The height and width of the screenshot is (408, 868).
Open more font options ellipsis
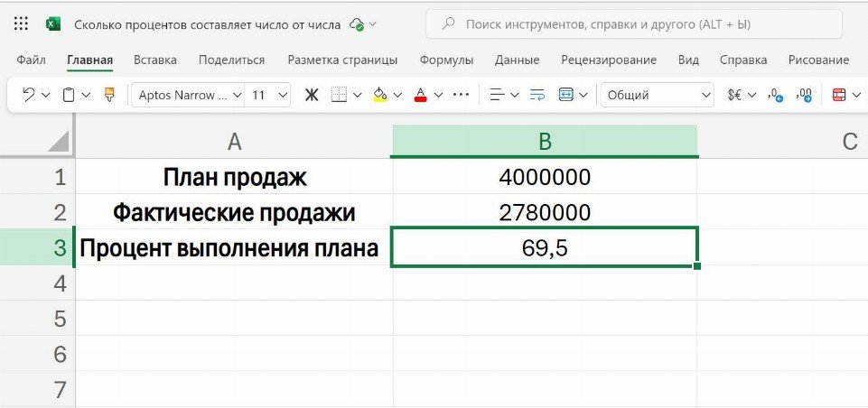(461, 95)
